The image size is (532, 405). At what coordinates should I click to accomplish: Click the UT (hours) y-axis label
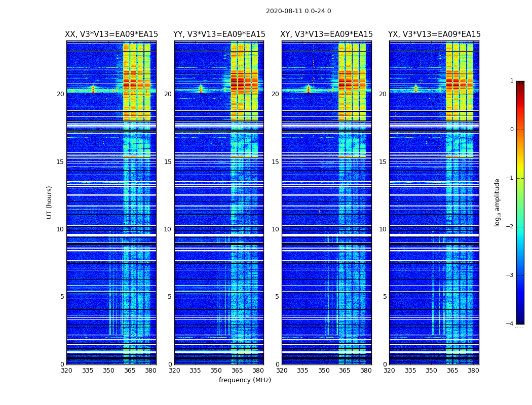(49, 202)
